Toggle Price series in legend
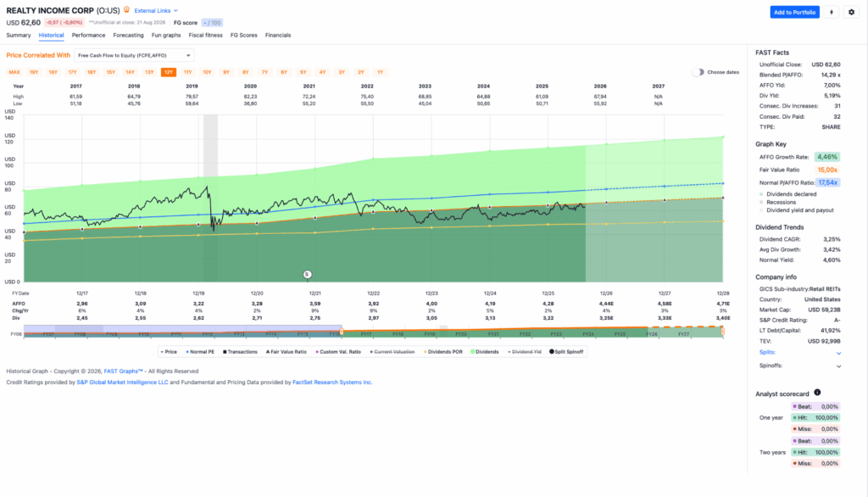Image resolution: width=868 pixels, height=497 pixels. pyautogui.click(x=169, y=352)
